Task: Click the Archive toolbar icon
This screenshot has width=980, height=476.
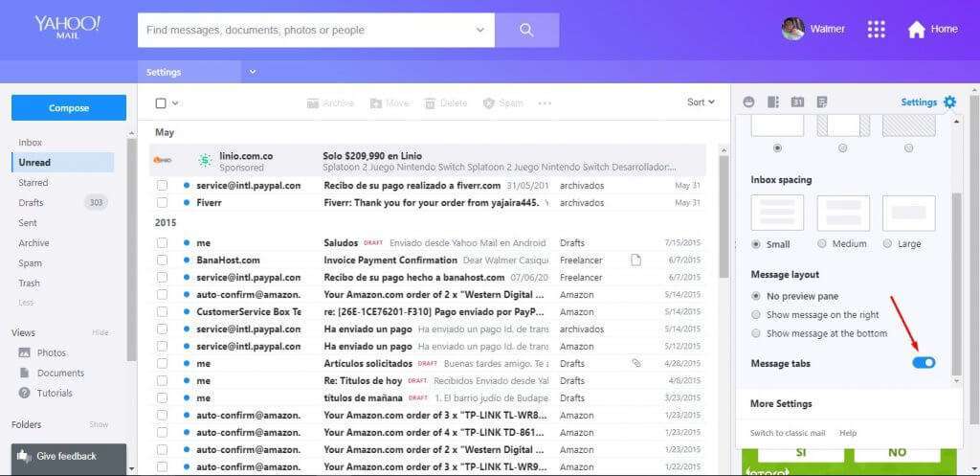Action: [x=313, y=103]
